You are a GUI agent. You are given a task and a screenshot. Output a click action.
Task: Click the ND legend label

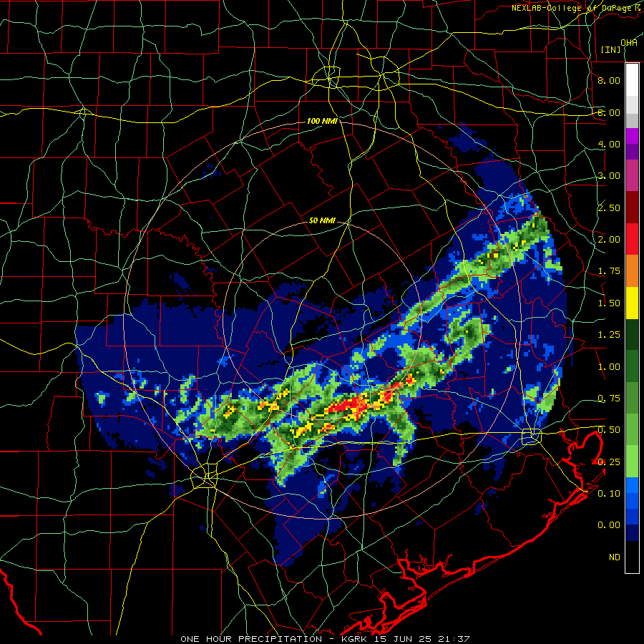coord(615,557)
